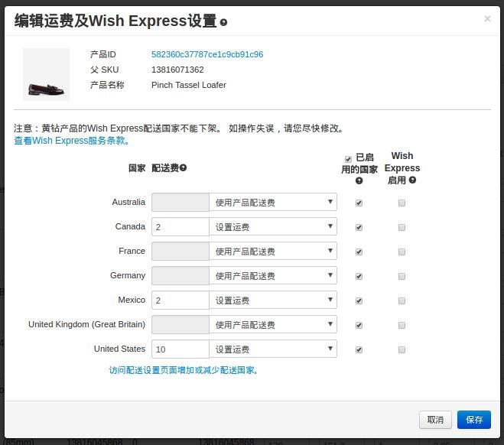This screenshot has height=445, width=504.
Task: Toggle the 已启用的国家 select-all checkbox
Action: tap(348, 159)
